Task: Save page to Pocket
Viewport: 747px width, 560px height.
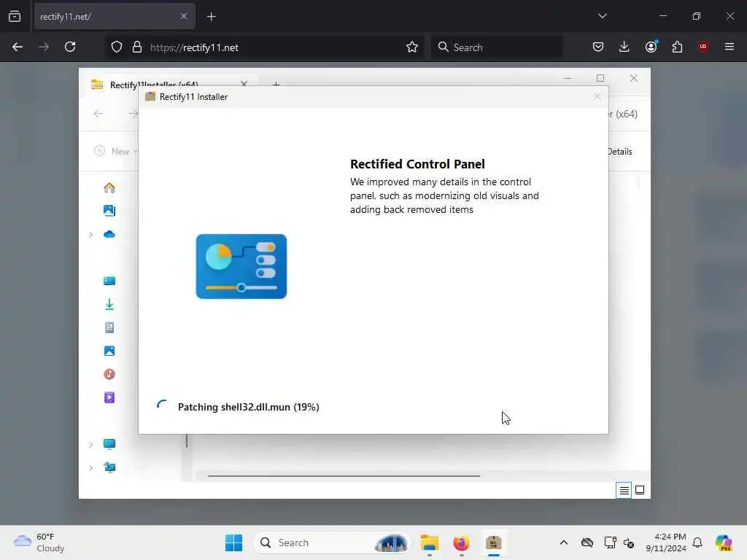Action: [598, 47]
